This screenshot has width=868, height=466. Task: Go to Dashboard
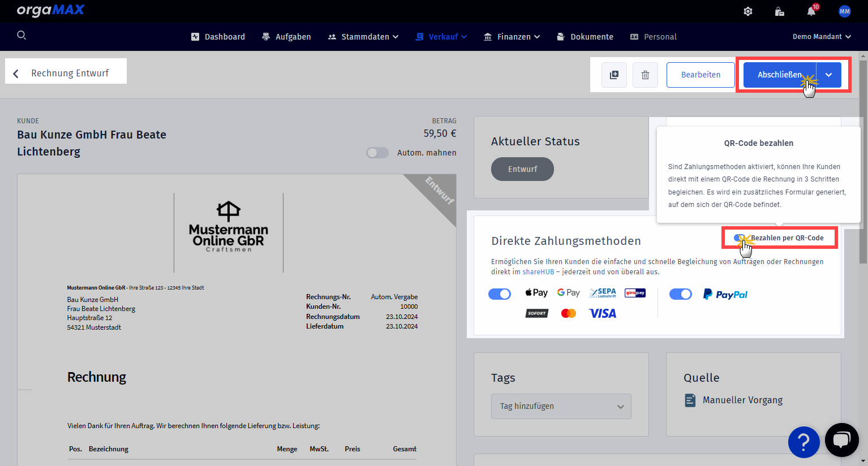218,37
